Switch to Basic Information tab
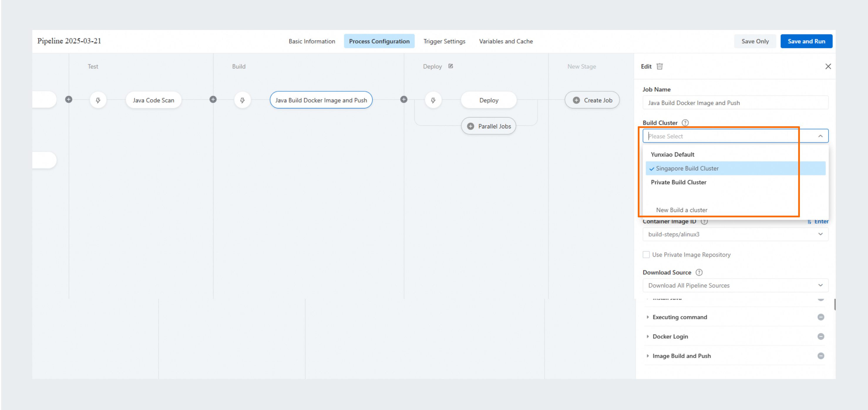The width and height of the screenshot is (868, 410). [x=312, y=41]
